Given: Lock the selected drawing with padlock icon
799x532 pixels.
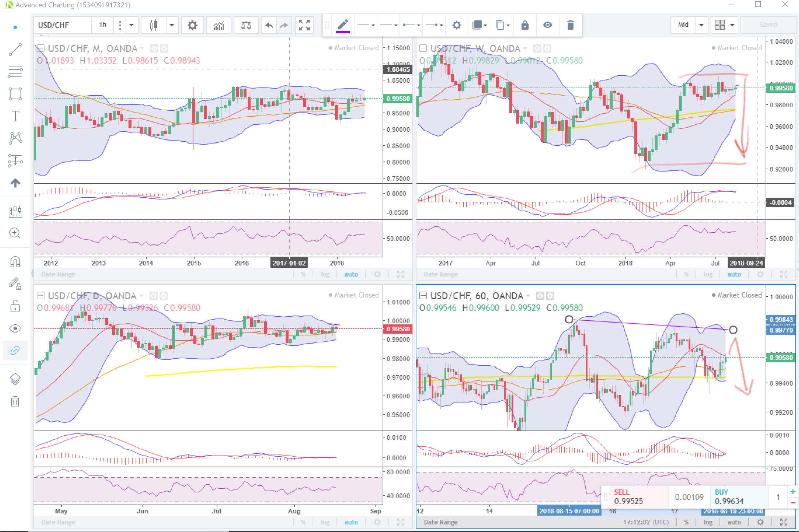Looking at the screenshot, I should click(x=525, y=25).
